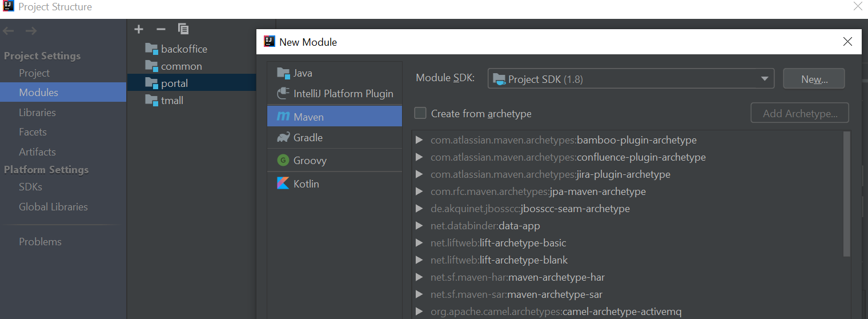This screenshot has width=868, height=319.
Task: Click the Add Archetype... button
Action: (799, 113)
